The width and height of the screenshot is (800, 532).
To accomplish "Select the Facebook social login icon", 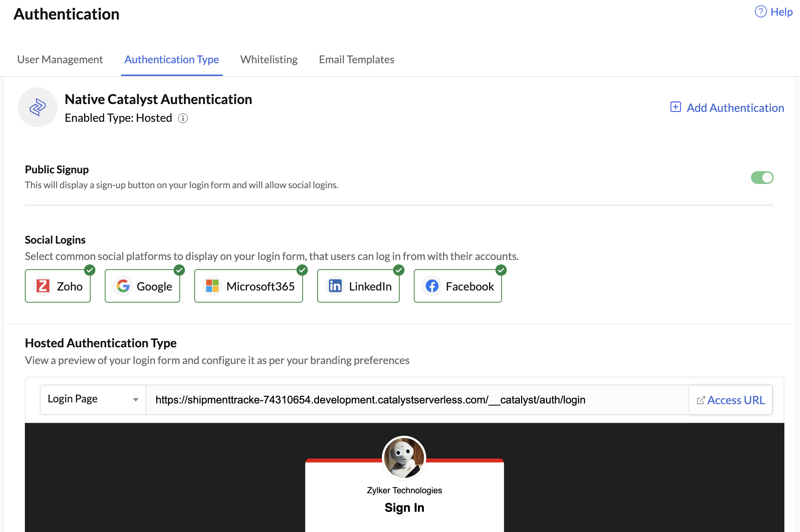I will click(x=432, y=286).
